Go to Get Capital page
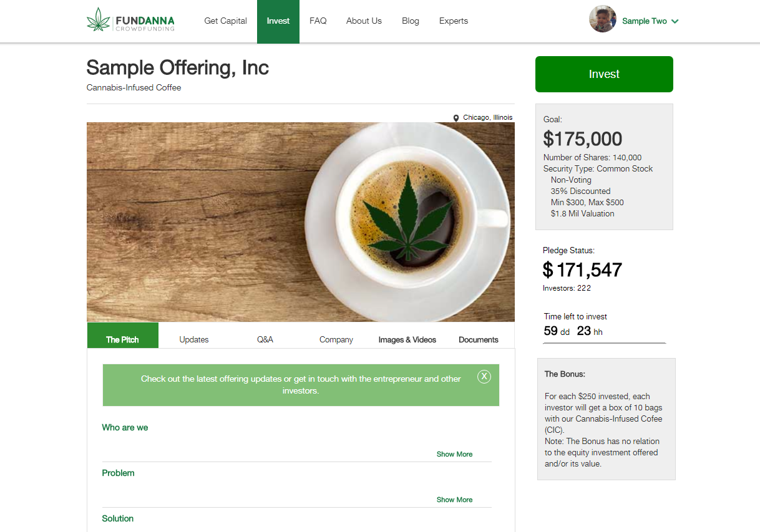 click(x=226, y=21)
